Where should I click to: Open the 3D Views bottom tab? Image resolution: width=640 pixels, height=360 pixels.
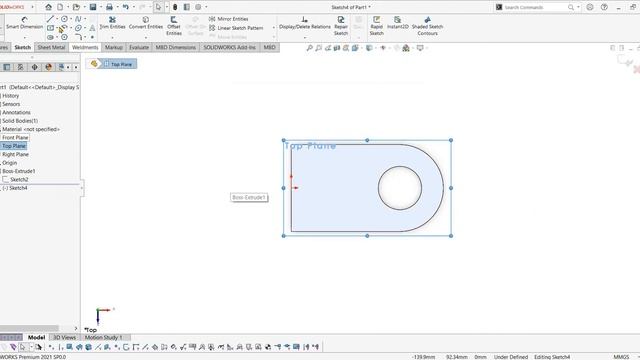[x=64, y=338]
